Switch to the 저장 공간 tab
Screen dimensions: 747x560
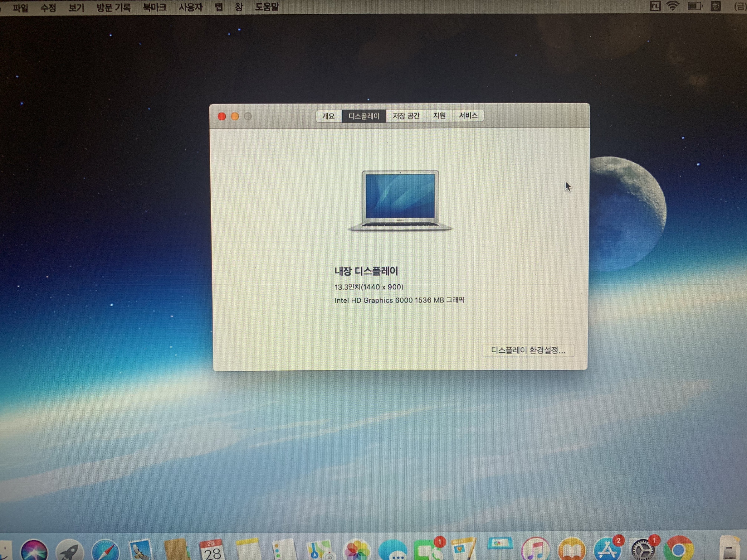(x=406, y=116)
